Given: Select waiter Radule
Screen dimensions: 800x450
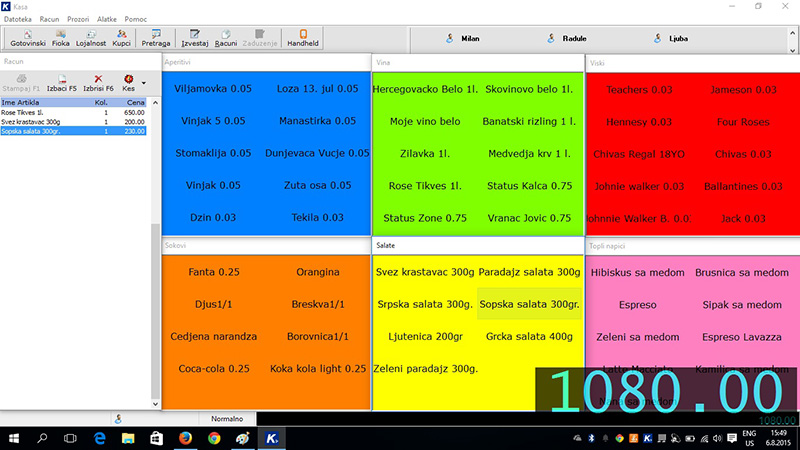Looking at the screenshot, I should click(x=567, y=38).
